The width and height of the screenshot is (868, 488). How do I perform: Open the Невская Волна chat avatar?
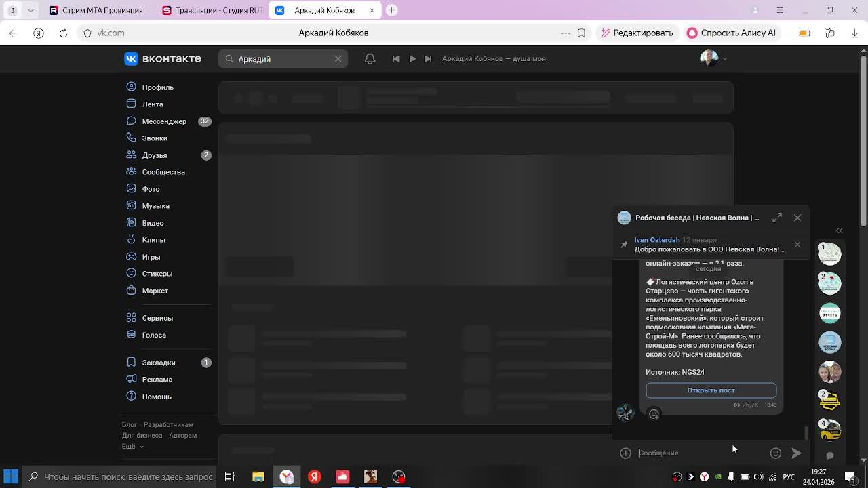tap(830, 343)
